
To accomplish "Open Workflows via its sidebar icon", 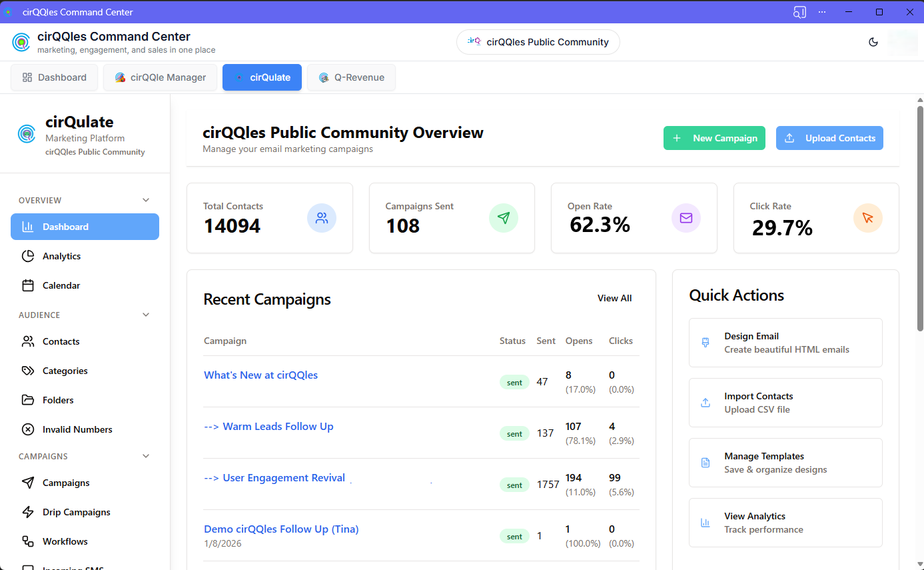I will (27, 541).
